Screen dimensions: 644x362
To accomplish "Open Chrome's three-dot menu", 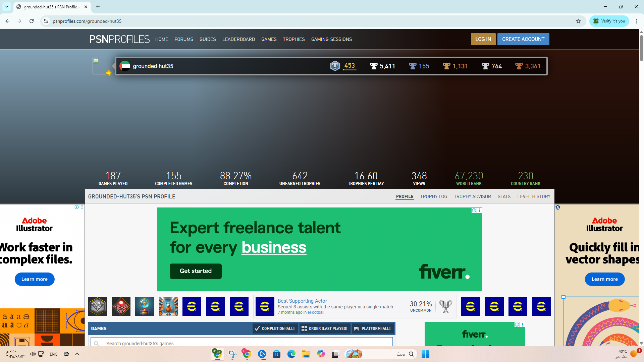I will pos(637,21).
